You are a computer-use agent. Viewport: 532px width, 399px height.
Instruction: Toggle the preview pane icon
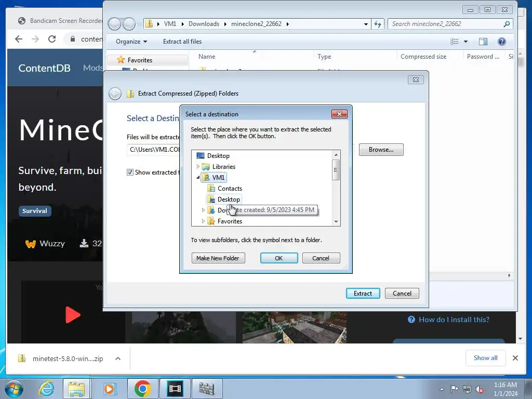coord(483,42)
